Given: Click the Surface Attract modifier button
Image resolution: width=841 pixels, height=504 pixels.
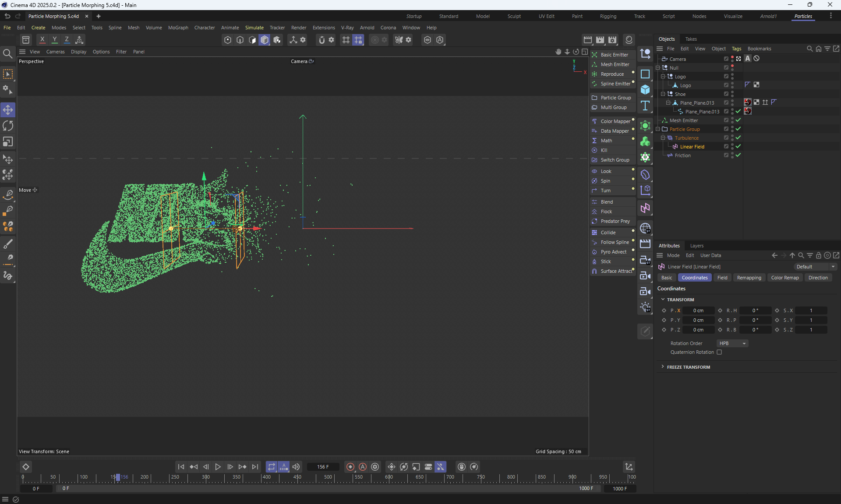Looking at the screenshot, I should (616, 271).
